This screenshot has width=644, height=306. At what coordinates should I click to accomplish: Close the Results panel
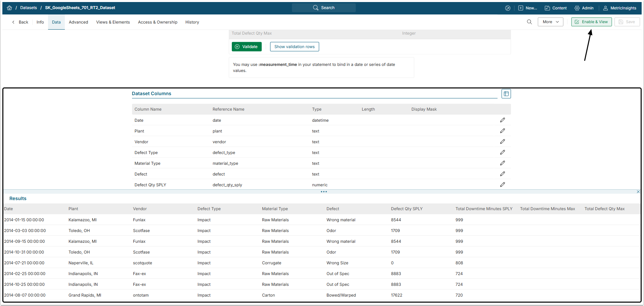[x=638, y=192]
